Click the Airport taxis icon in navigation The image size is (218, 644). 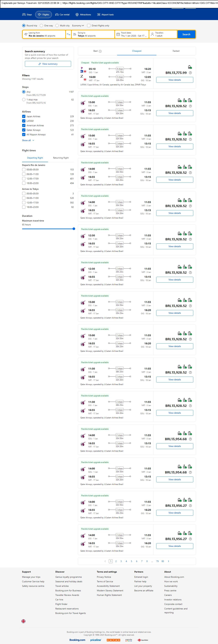pos(99,15)
